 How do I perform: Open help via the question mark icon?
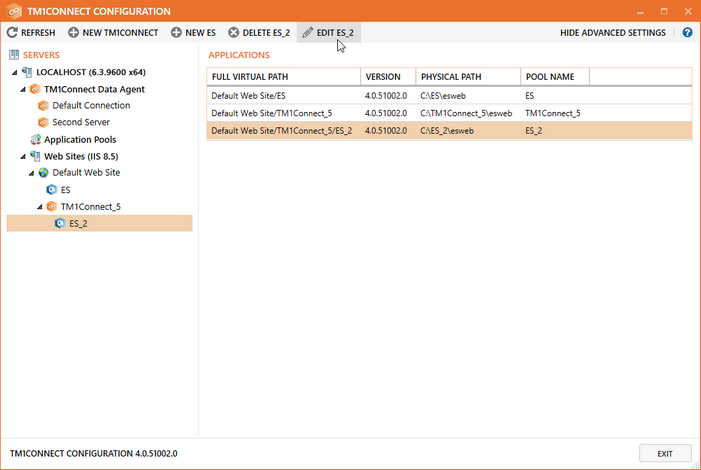coord(687,32)
